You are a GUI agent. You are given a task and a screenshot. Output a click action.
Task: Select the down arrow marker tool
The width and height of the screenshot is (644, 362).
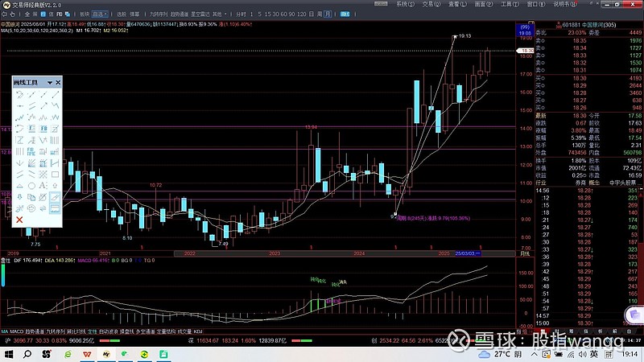tap(19, 197)
